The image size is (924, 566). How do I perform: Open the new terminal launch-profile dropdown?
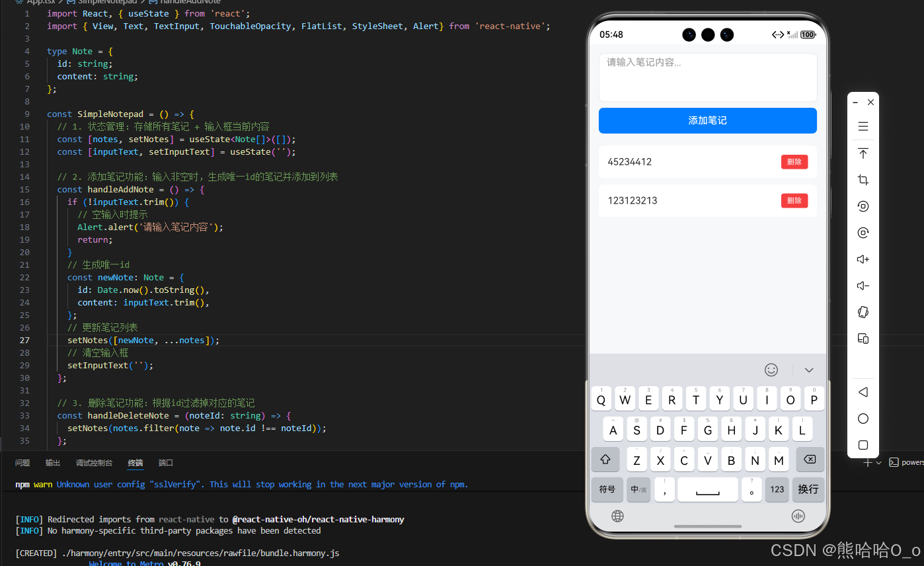coord(878,463)
